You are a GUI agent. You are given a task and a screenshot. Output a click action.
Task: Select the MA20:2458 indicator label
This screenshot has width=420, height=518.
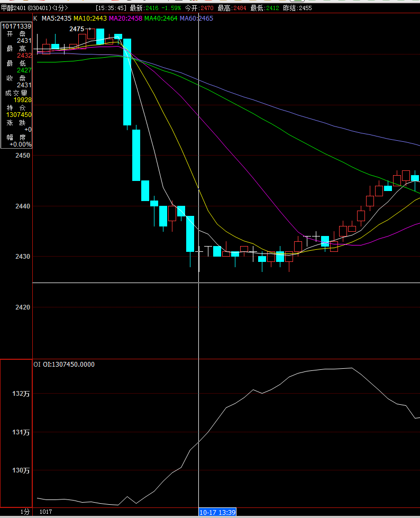(x=125, y=19)
